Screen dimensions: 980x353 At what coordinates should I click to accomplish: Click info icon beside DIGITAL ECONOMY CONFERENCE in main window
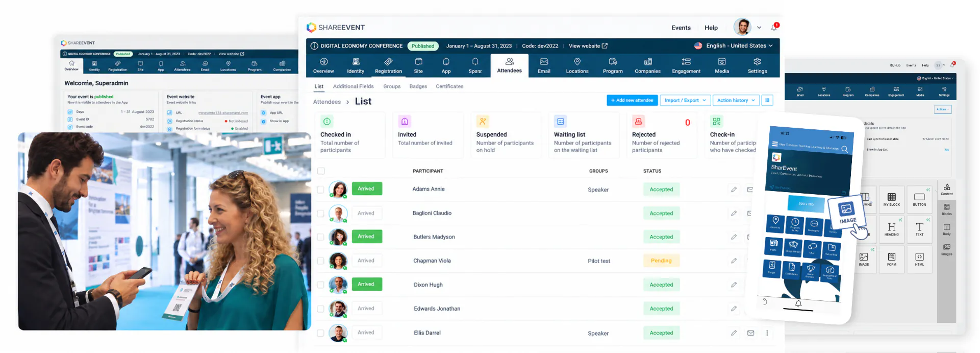(x=314, y=46)
